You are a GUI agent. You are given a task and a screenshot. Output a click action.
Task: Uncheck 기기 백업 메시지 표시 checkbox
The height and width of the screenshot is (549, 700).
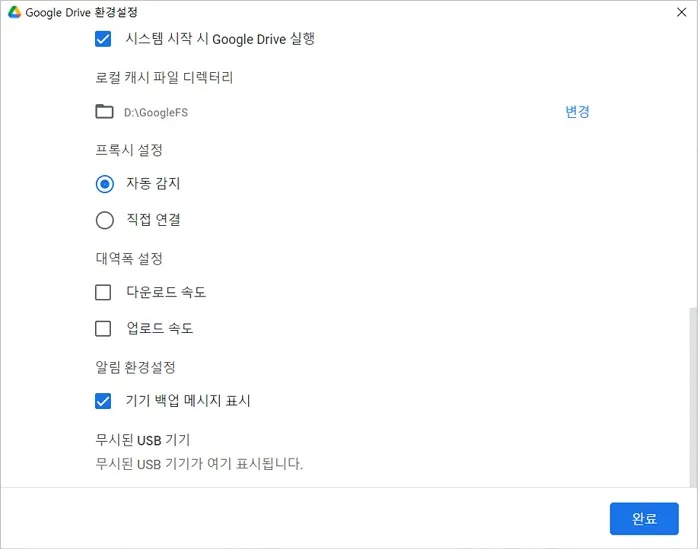[x=103, y=401]
